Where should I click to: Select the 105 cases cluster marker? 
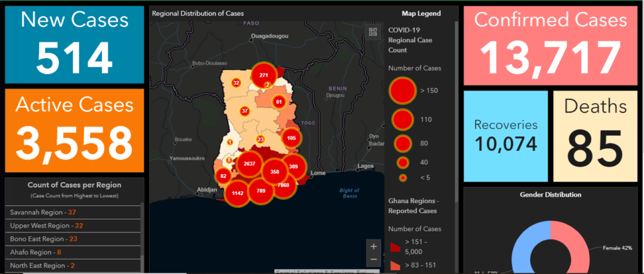click(x=292, y=138)
